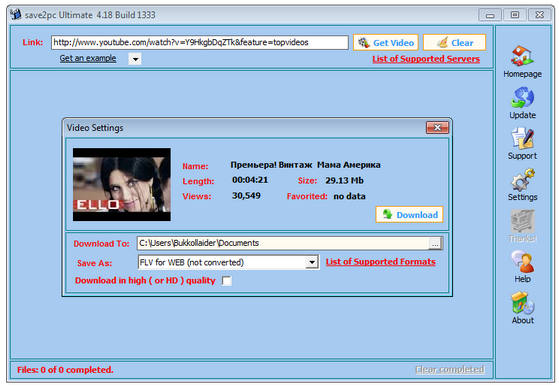
Task: Open the Help person icon
Action: pyautogui.click(x=522, y=261)
